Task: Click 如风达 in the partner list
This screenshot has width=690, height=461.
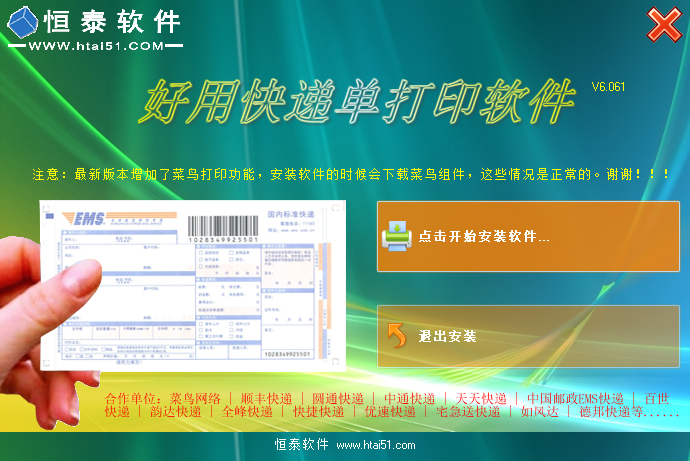Action: (540, 412)
